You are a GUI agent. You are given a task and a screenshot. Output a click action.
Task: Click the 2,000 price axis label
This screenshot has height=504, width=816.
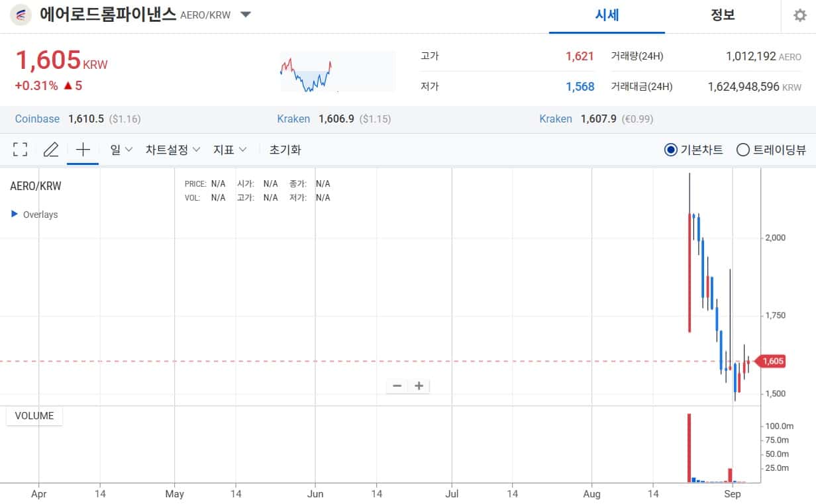(x=775, y=238)
